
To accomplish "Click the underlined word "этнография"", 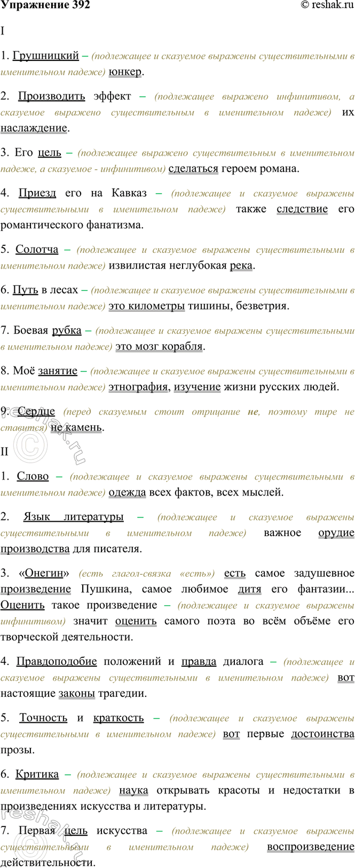I will click(138, 387).
